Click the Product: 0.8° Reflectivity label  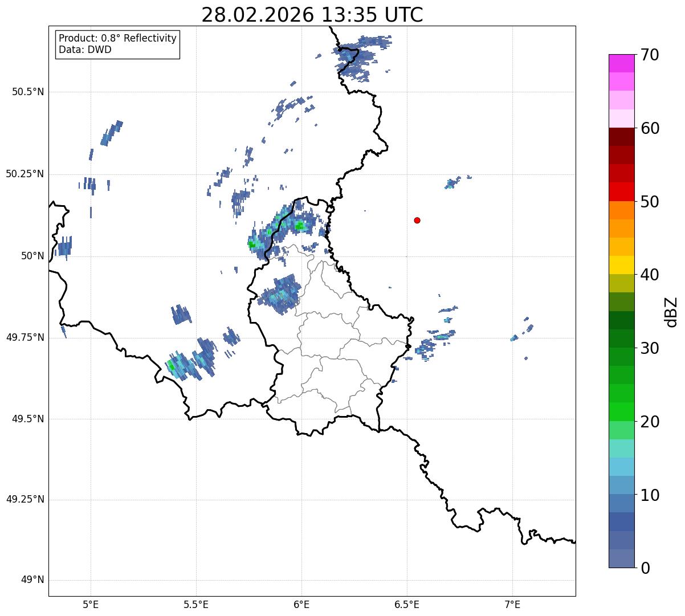tap(118, 38)
